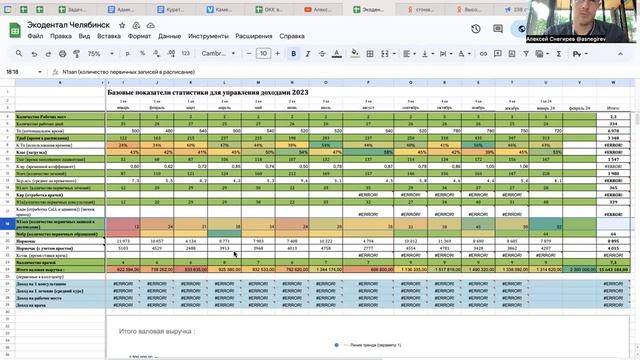Open the Google Sheets home icon
Viewport: 640px width, 360px height.
15,30
